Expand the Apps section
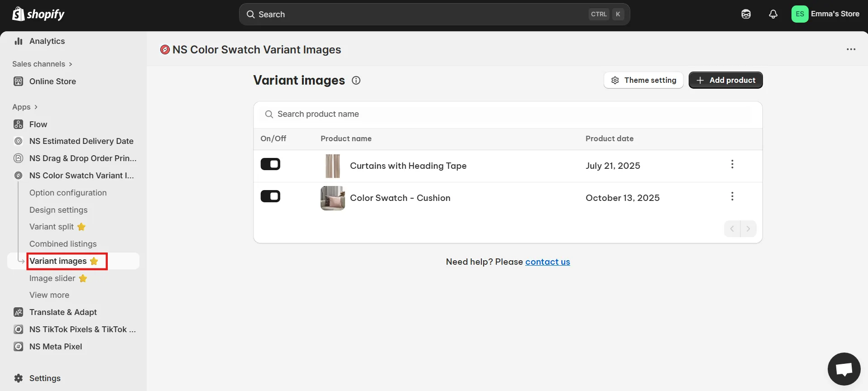Screen dimensions: 868x391 (24, 107)
